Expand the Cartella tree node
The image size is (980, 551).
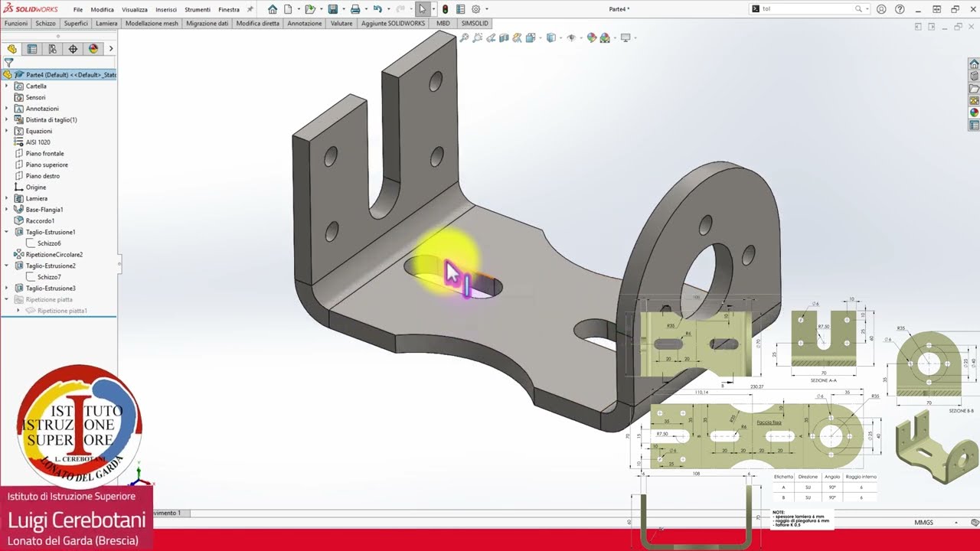(7, 86)
